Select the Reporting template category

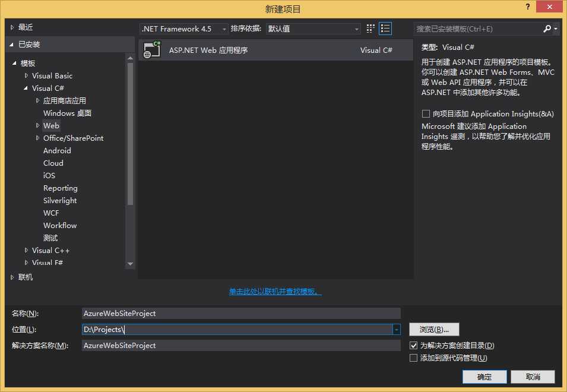tap(61, 188)
